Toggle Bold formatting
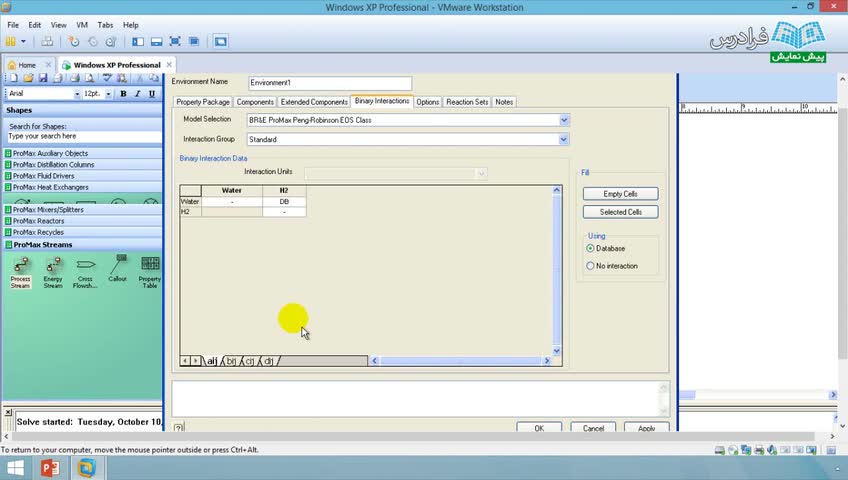Screen dimensions: 848x480 coord(123,94)
